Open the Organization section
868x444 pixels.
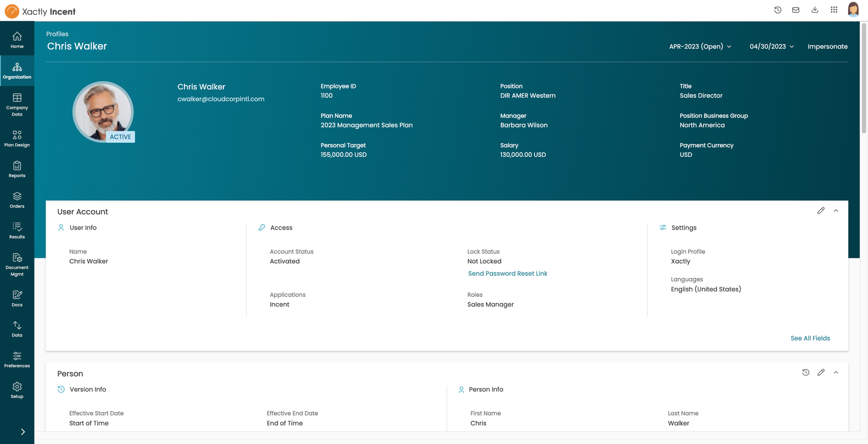17,71
